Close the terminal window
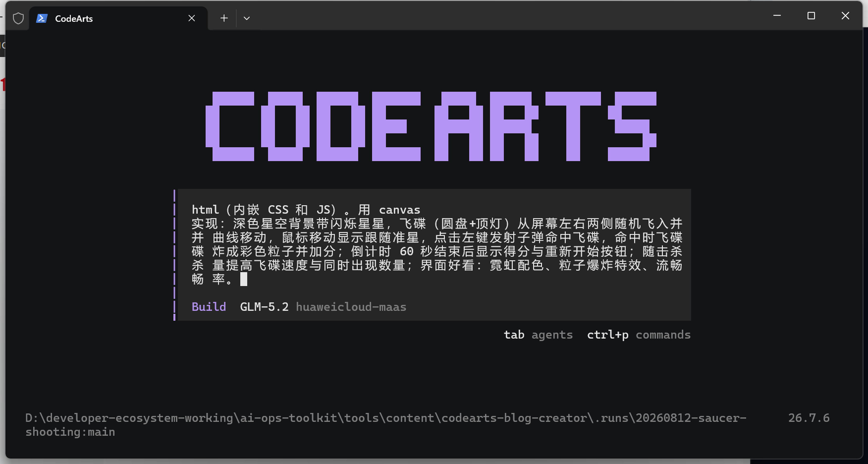868x464 pixels. [x=845, y=16]
